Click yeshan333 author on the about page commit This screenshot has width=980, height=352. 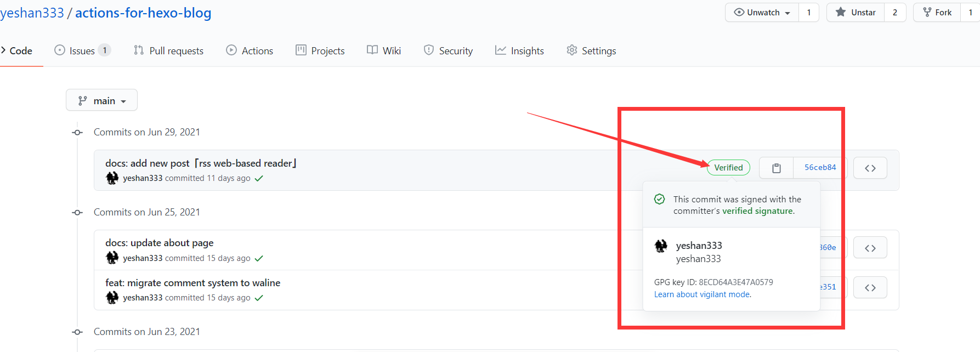point(143,258)
